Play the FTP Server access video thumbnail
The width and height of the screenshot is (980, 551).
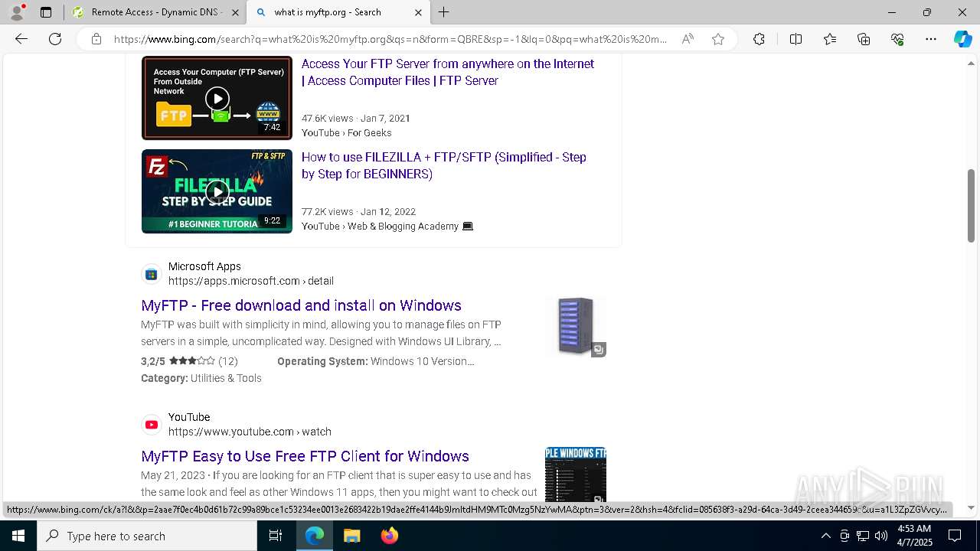tap(217, 98)
